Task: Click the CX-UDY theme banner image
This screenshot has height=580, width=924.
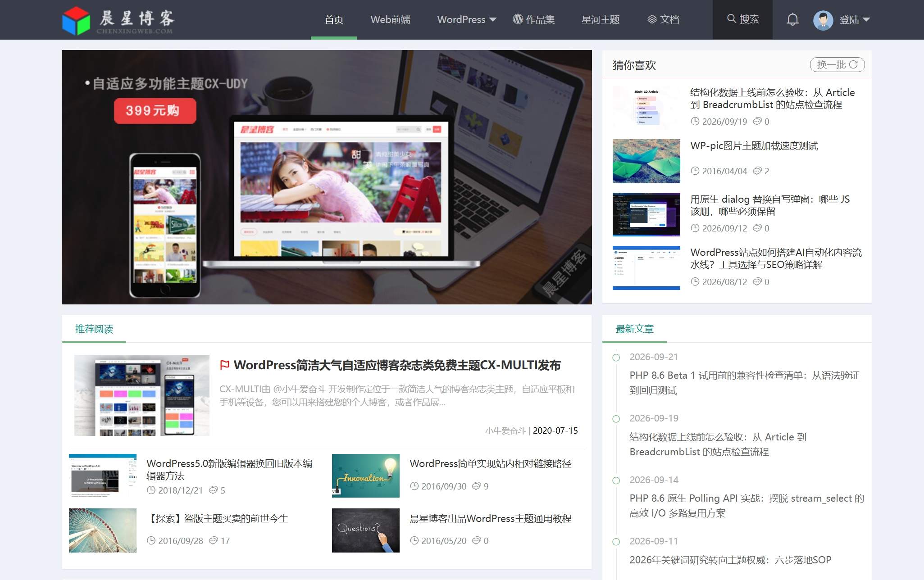Action: coord(327,177)
